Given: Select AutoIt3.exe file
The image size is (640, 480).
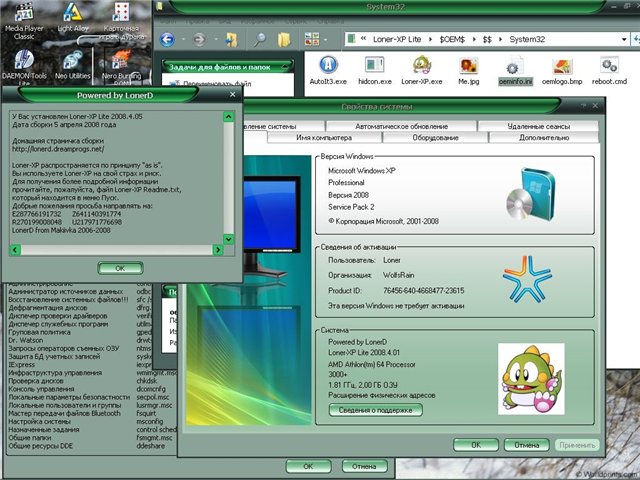Looking at the screenshot, I should [x=328, y=71].
